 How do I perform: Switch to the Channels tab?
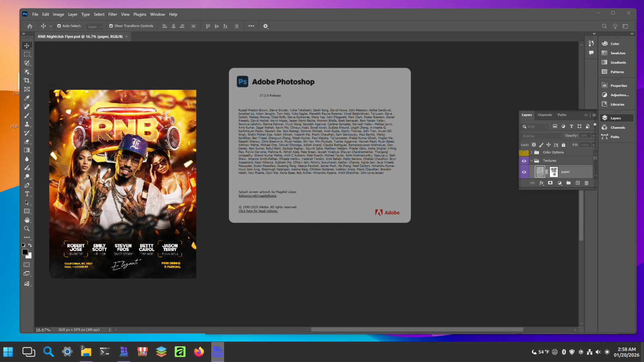tap(545, 115)
